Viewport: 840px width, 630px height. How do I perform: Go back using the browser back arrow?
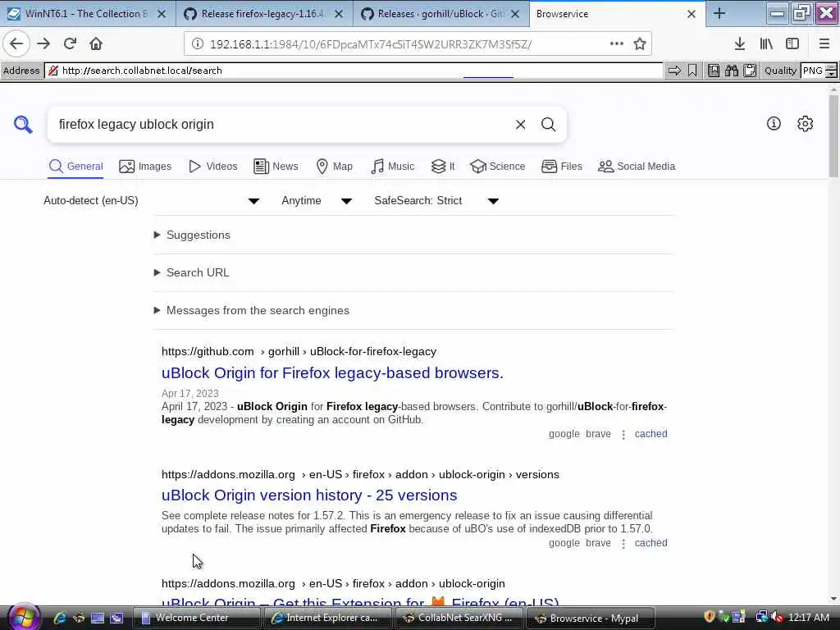point(16,43)
